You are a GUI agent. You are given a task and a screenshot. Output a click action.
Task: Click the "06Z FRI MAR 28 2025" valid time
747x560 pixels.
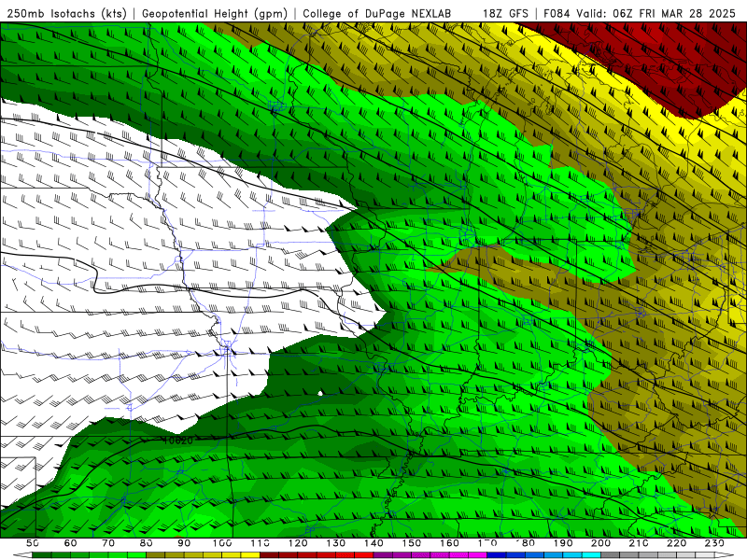pos(674,13)
